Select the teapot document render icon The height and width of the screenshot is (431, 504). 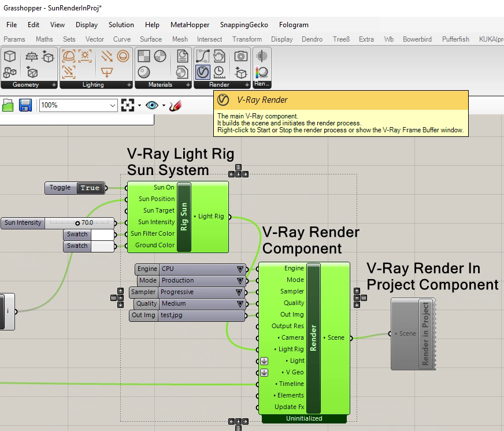(x=219, y=56)
